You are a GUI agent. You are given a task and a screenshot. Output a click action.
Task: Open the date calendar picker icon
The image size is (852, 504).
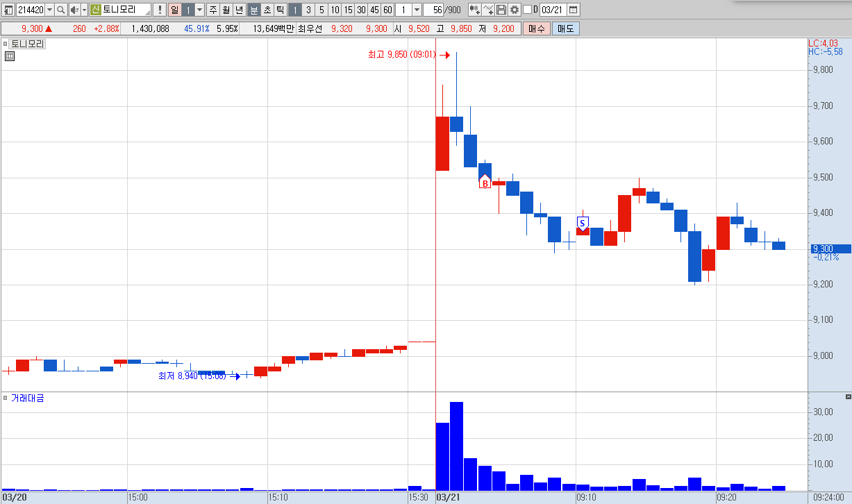[574, 10]
